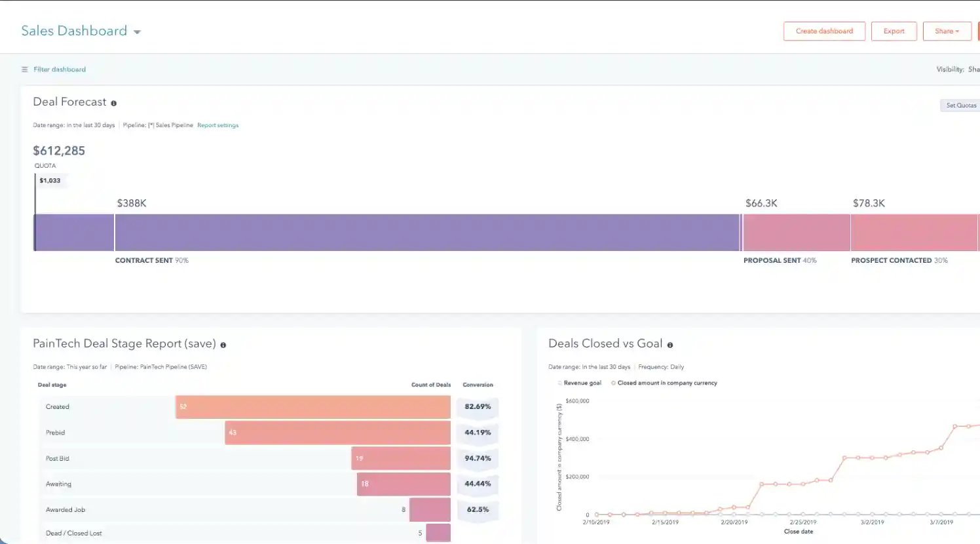Click the Create dashboard button
980x544 pixels.
[x=824, y=31]
